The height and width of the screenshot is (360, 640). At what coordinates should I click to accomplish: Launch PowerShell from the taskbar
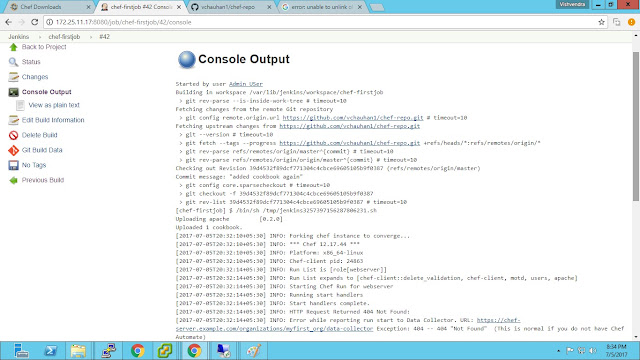pos(50,351)
